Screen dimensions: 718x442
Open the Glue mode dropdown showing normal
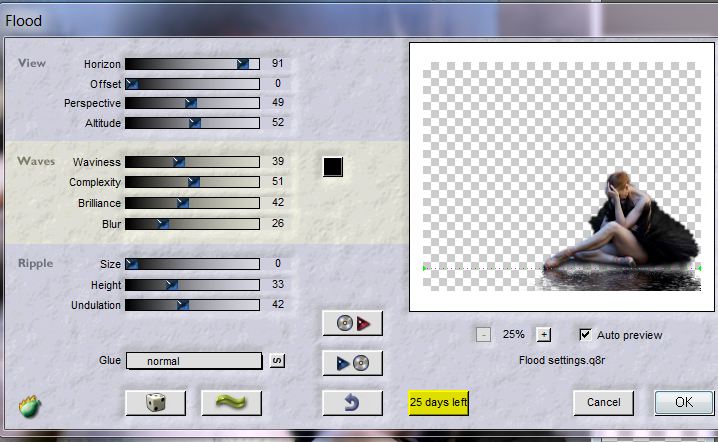[x=194, y=361]
